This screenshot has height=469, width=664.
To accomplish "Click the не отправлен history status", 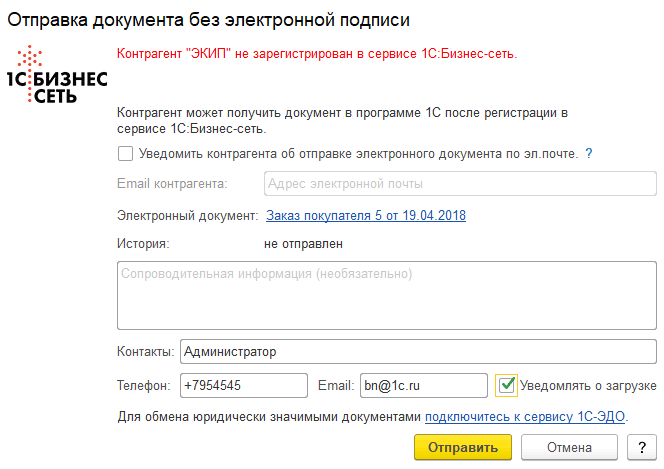I will click(x=303, y=243).
